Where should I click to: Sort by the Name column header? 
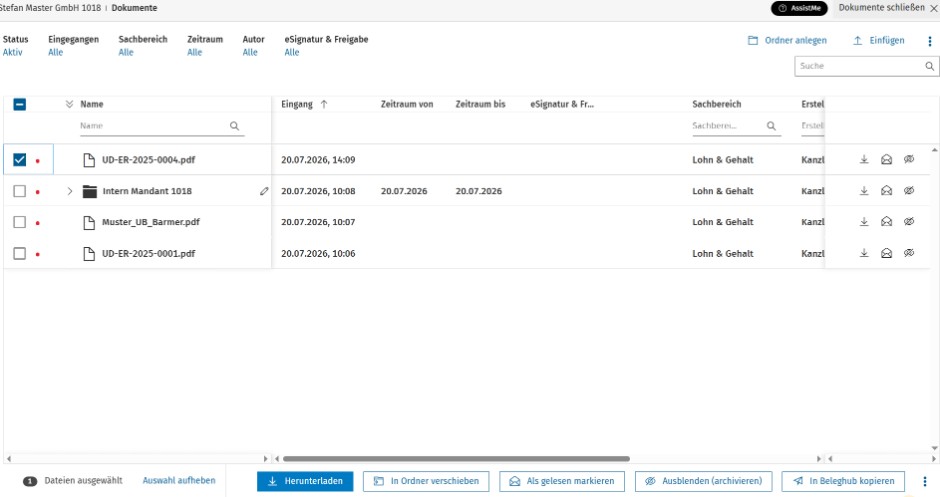click(92, 104)
